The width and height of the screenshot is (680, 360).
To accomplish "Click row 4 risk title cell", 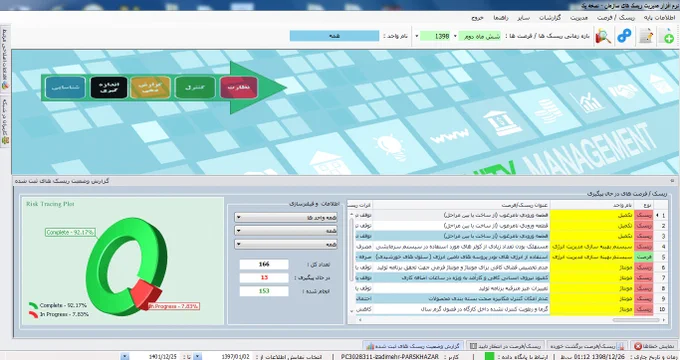I will [x=461, y=246].
